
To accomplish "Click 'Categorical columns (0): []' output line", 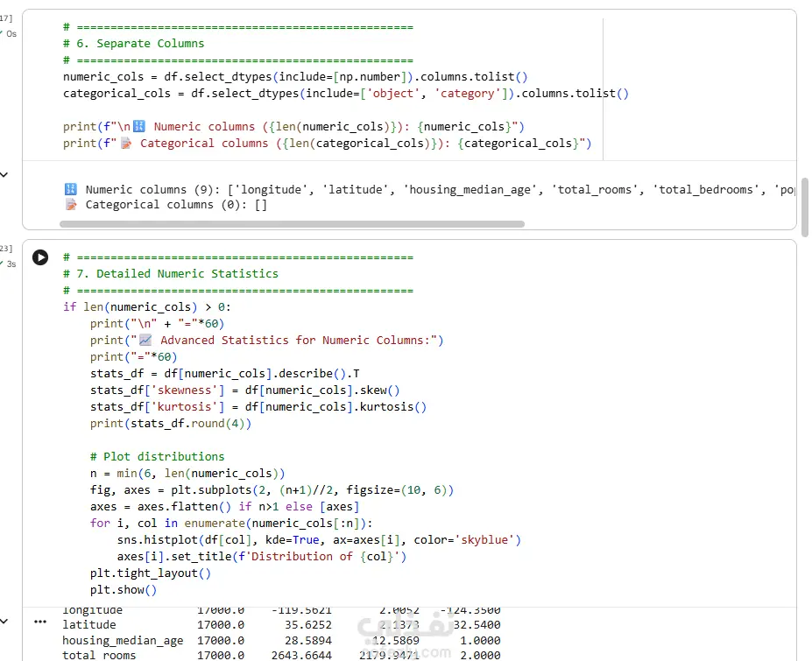I will tap(166, 205).
